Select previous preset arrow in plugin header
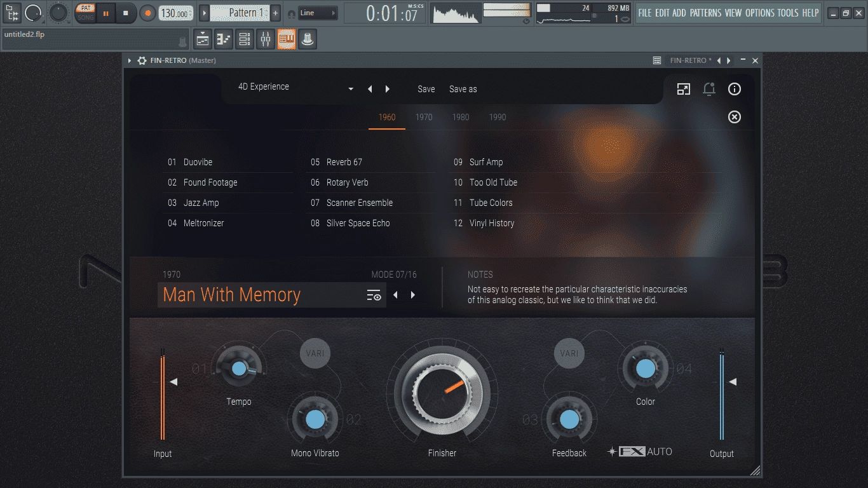The width and height of the screenshot is (868, 488). (x=370, y=89)
